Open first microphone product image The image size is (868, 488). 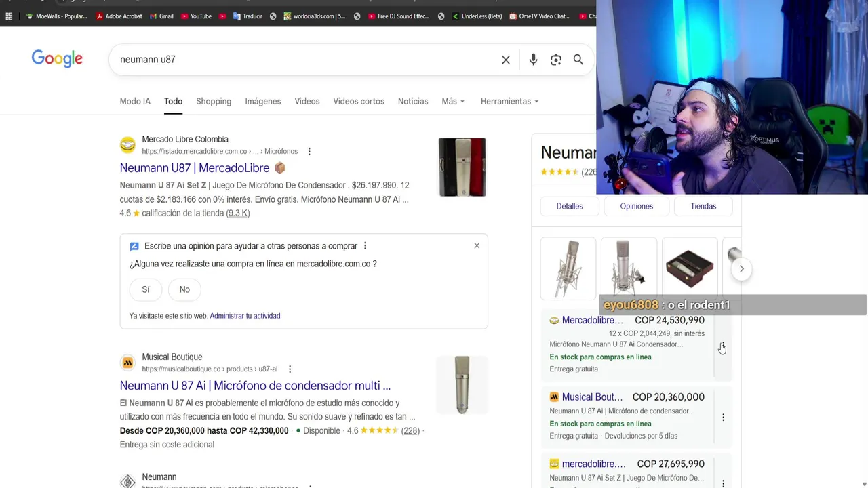568,268
